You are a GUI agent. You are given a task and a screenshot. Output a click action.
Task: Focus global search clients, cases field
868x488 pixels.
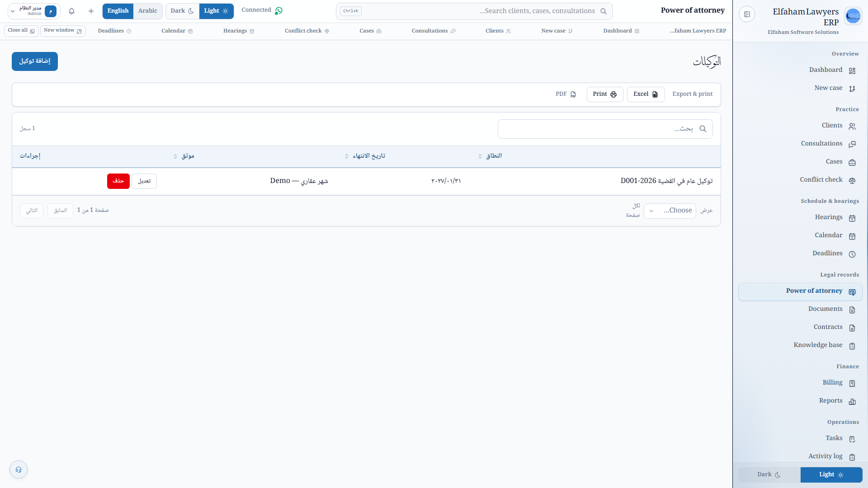(x=474, y=11)
